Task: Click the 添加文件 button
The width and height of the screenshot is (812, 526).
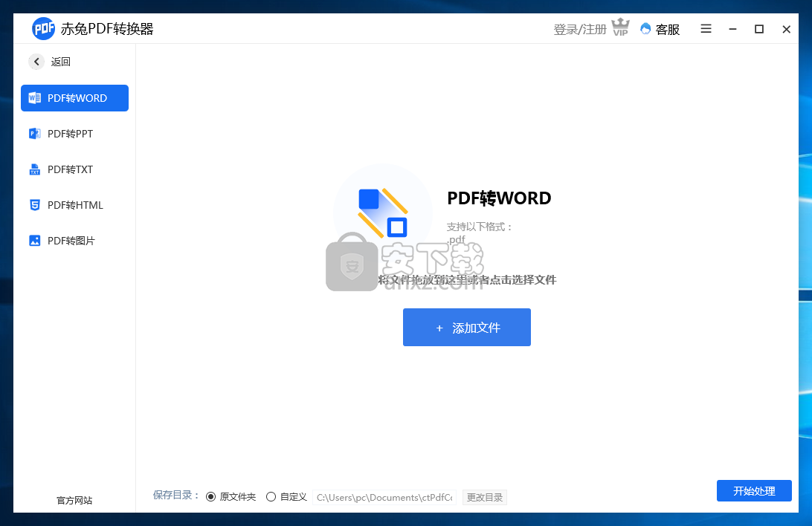Action: click(466, 328)
